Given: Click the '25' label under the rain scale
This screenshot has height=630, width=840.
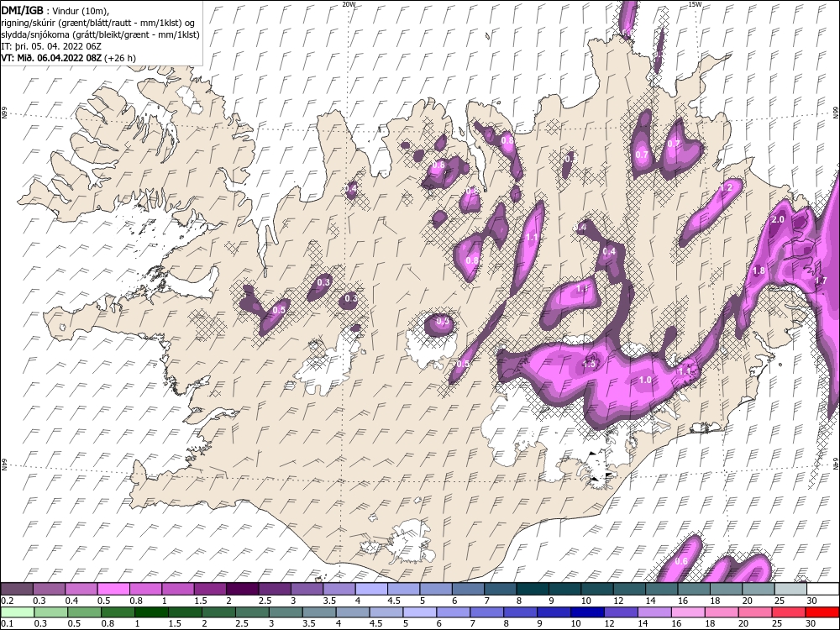Looking at the screenshot, I should [777, 623].
